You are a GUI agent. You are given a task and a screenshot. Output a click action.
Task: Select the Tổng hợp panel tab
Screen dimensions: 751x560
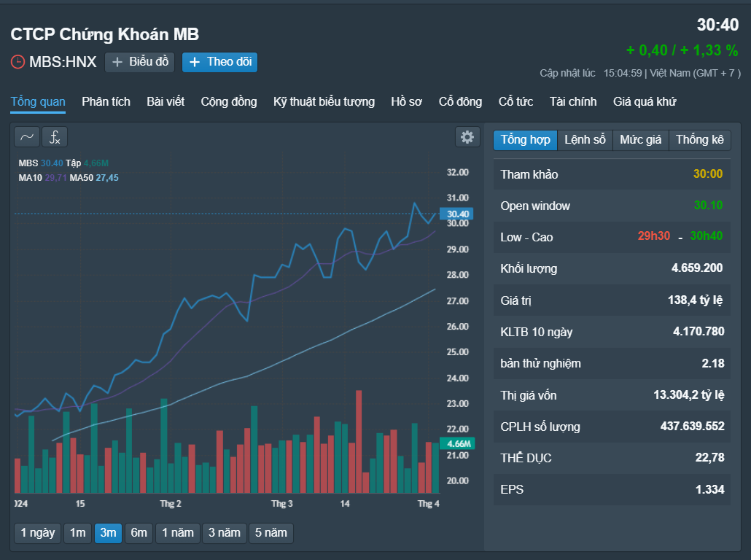[526, 140]
